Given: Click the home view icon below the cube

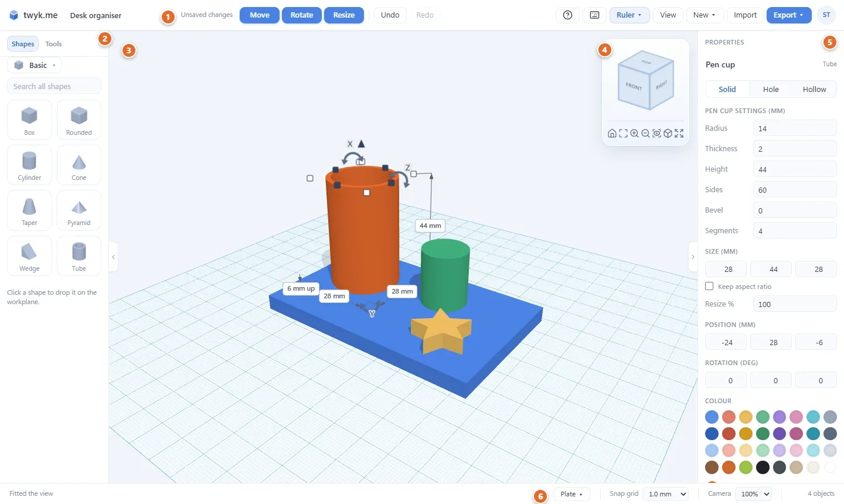Looking at the screenshot, I should (x=612, y=133).
